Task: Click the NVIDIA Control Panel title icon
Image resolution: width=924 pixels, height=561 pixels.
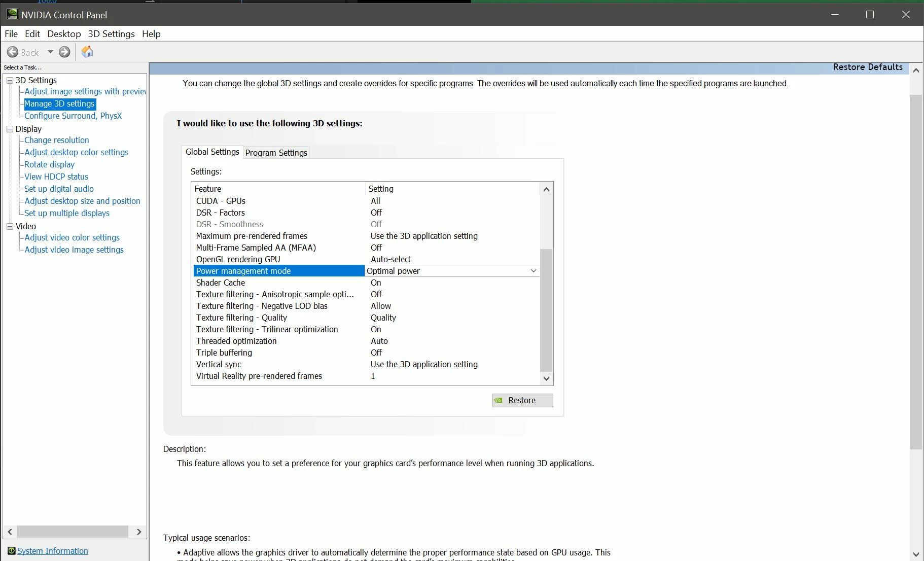Action: coord(12,14)
